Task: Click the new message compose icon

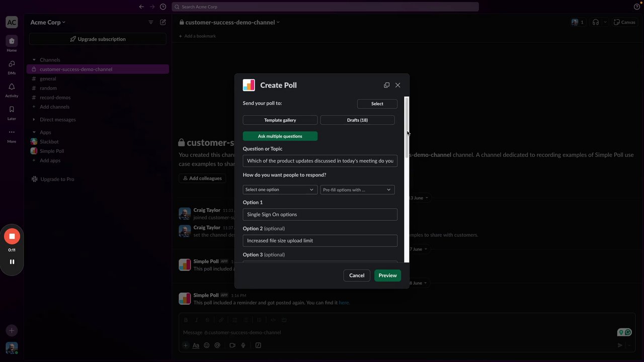Action: (163, 22)
